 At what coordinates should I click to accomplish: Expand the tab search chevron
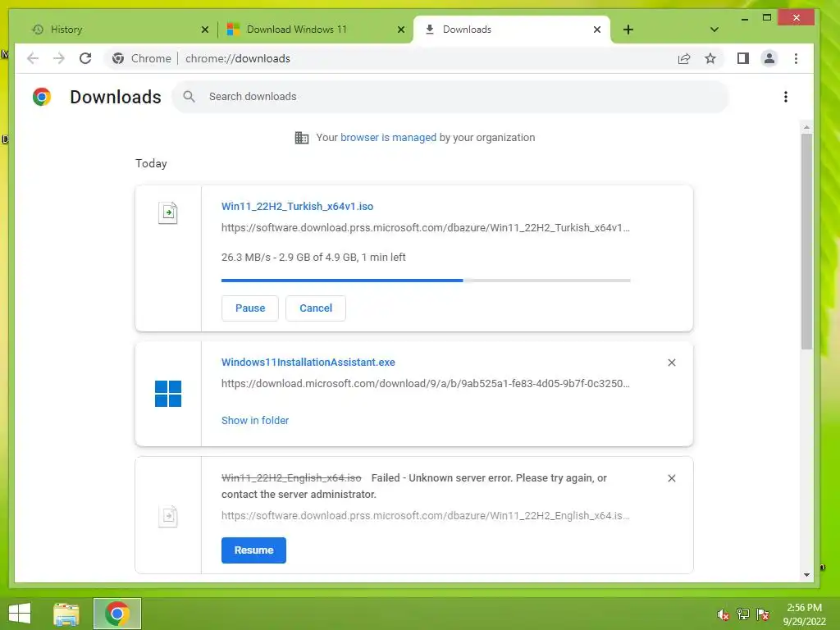pyautogui.click(x=714, y=30)
